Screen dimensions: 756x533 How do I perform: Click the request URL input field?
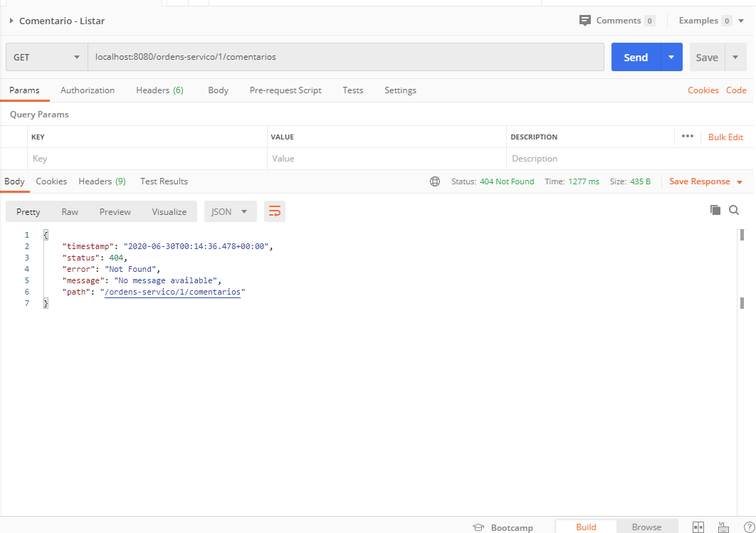click(346, 57)
